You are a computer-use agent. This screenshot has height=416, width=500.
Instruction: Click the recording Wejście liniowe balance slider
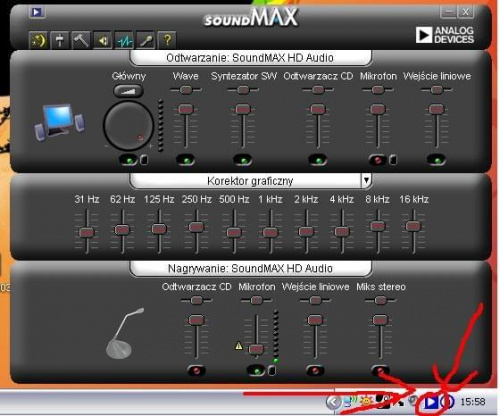[315, 300]
